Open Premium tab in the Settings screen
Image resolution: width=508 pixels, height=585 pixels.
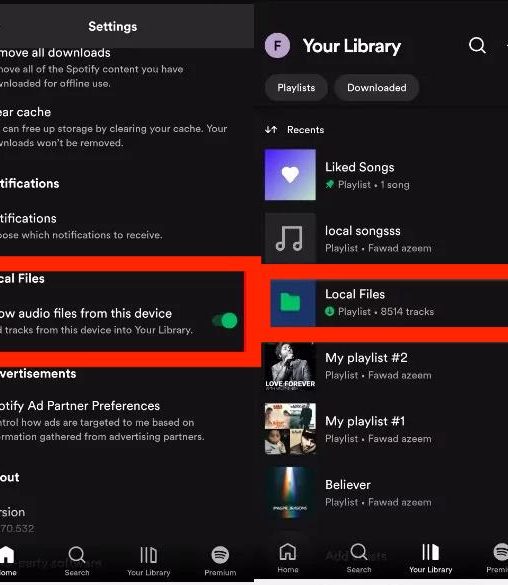(220, 561)
